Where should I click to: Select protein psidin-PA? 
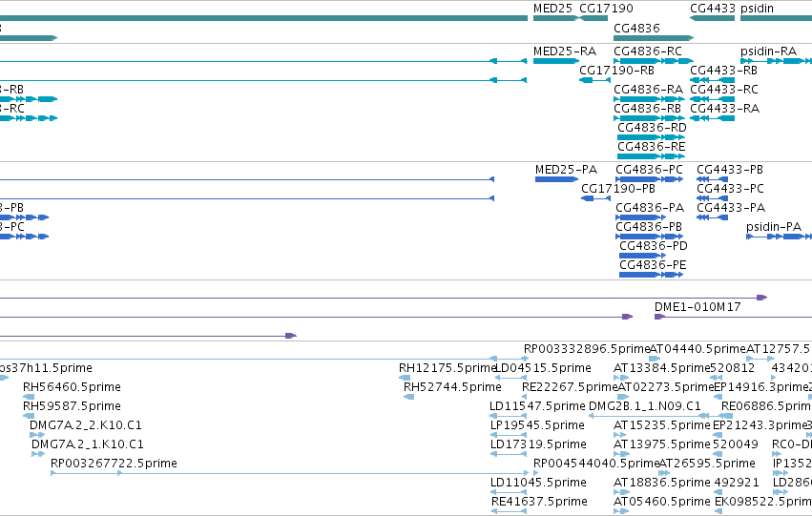[x=774, y=227]
